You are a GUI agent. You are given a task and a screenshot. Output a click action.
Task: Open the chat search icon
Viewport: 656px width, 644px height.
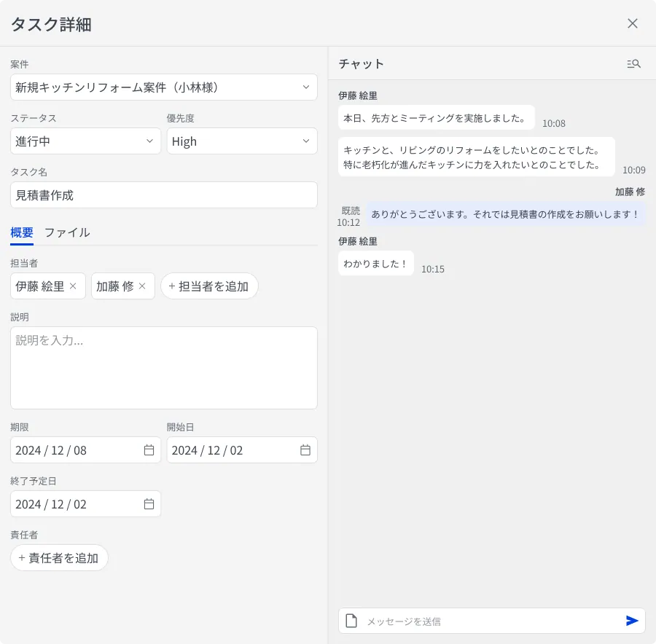coord(633,64)
